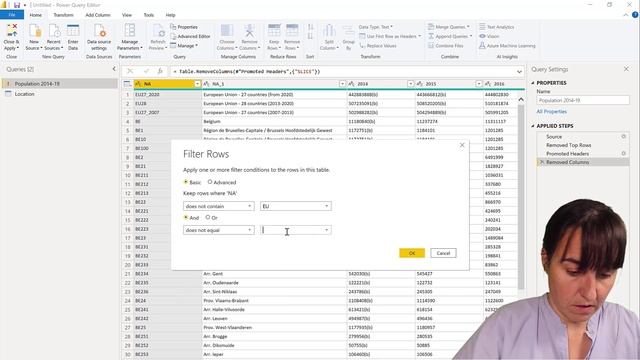Open the 2015 column filter dropdown
The image size is (640, 360).
click(479, 84)
